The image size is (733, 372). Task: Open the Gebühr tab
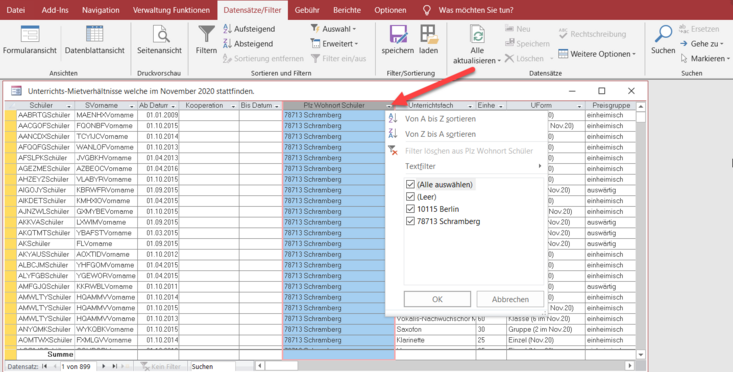coord(307,10)
